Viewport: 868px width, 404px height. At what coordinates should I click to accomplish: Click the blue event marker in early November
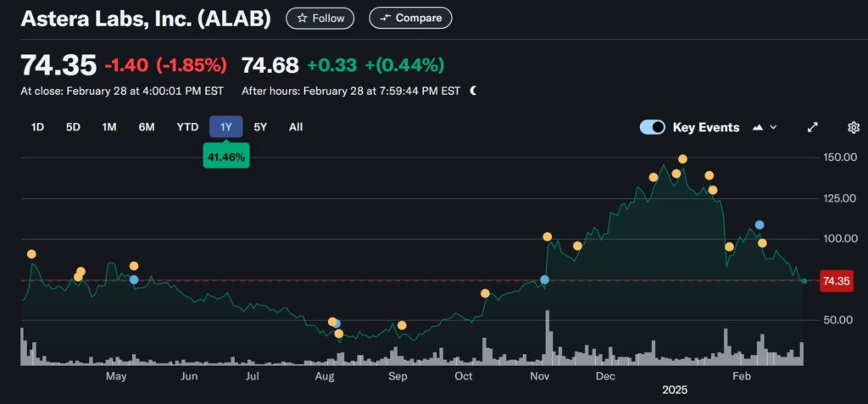pyautogui.click(x=544, y=279)
